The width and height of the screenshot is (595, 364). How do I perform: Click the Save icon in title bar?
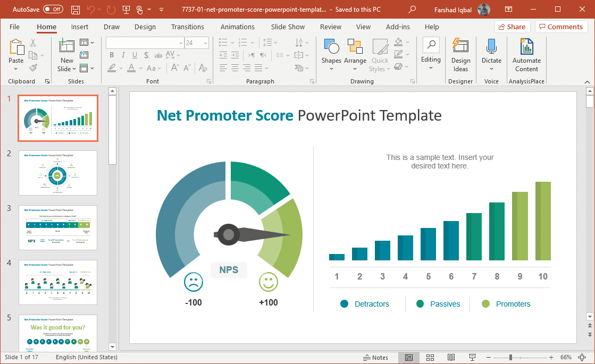76,10
